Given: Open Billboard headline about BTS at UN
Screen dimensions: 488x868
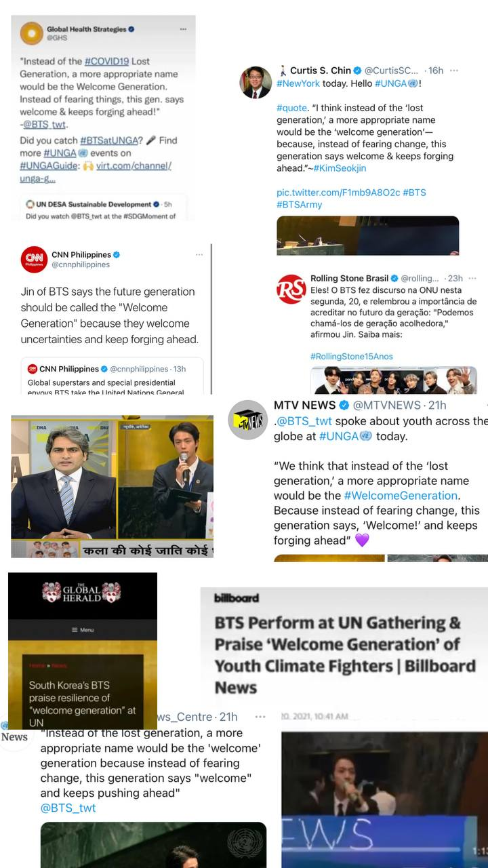Looking at the screenshot, I should (345, 654).
